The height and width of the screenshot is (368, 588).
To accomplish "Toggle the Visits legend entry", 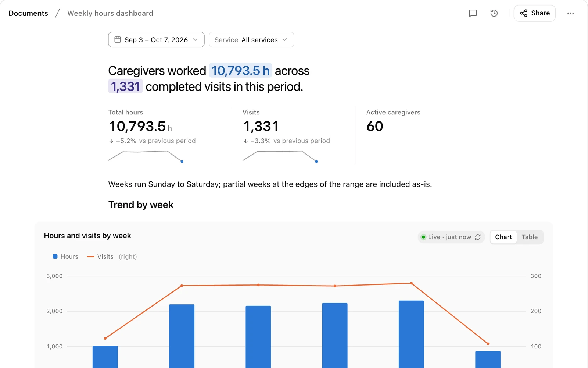I will coord(112,256).
